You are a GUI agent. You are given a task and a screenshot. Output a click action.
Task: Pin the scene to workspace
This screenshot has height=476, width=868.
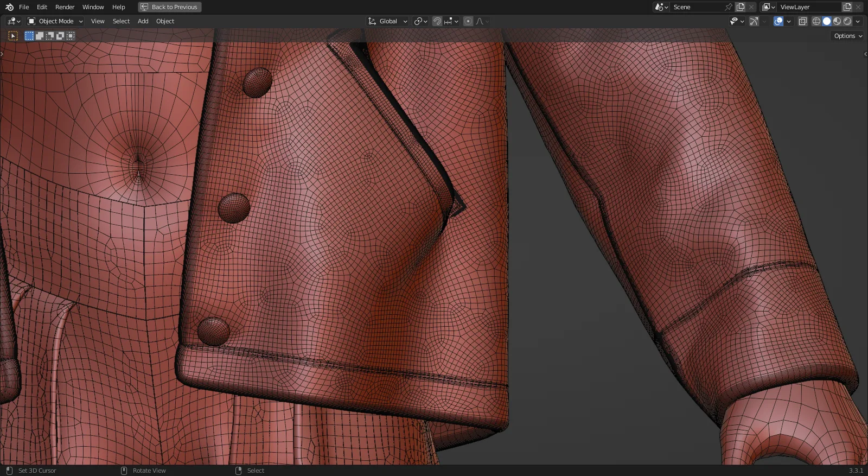(729, 7)
